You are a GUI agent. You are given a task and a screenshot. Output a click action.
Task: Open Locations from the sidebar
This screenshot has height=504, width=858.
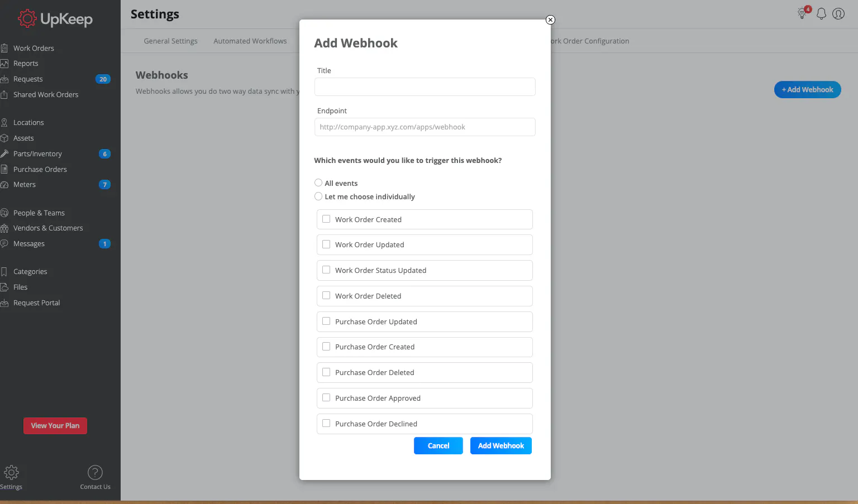pos(28,122)
